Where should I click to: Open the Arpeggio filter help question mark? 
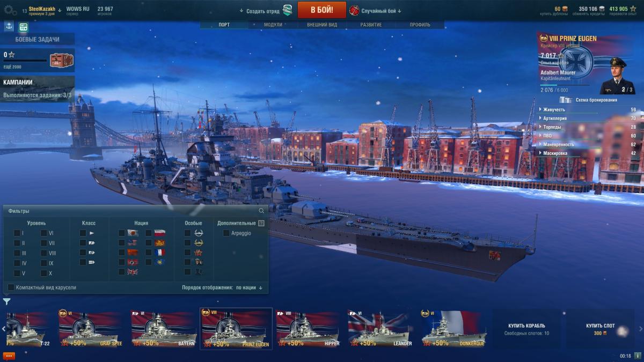[261, 223]
